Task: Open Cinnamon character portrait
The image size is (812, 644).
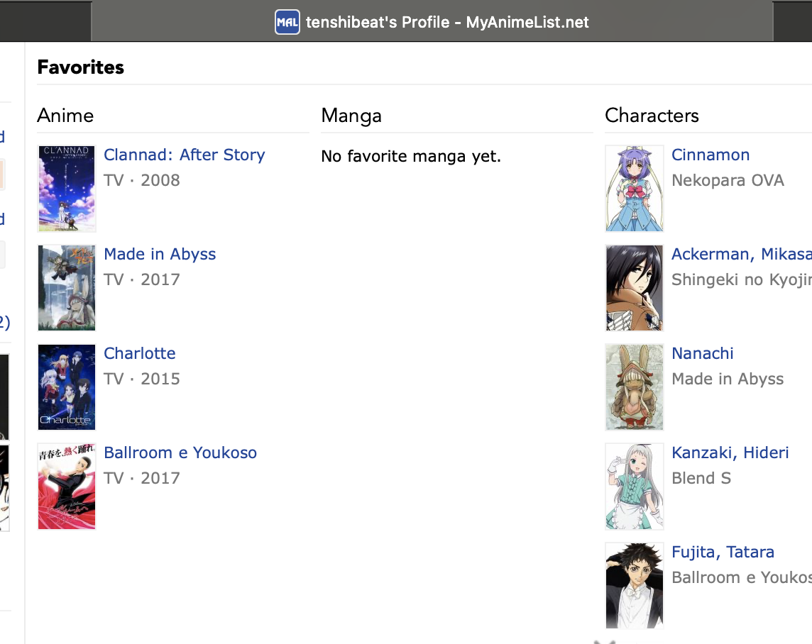Action: pyautogui.click(x=635, y=189)
